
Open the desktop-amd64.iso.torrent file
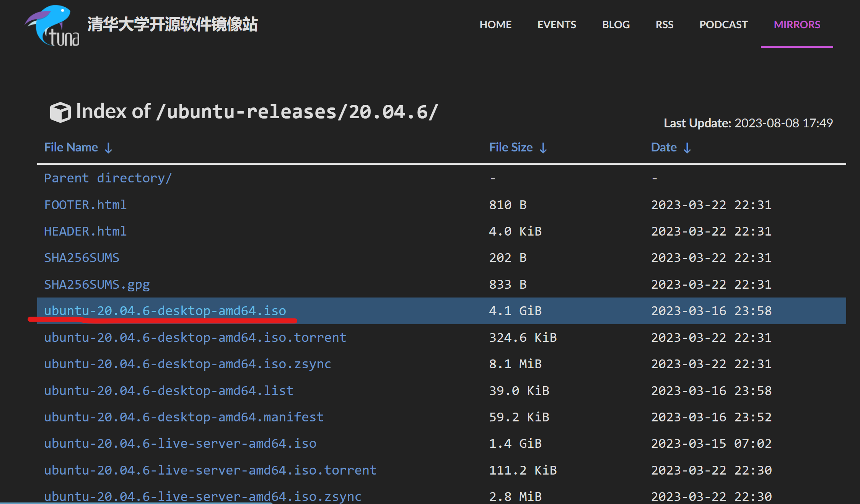[195, 338]
